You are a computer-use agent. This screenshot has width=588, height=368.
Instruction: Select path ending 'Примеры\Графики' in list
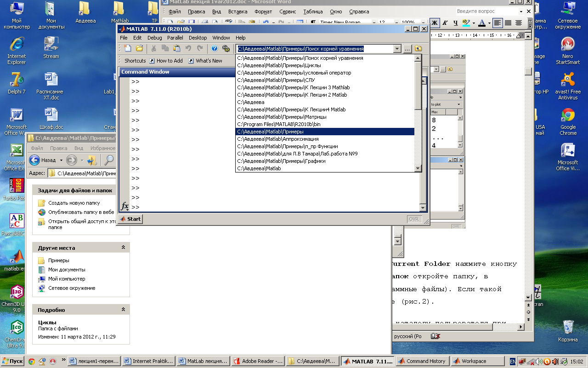325,161
